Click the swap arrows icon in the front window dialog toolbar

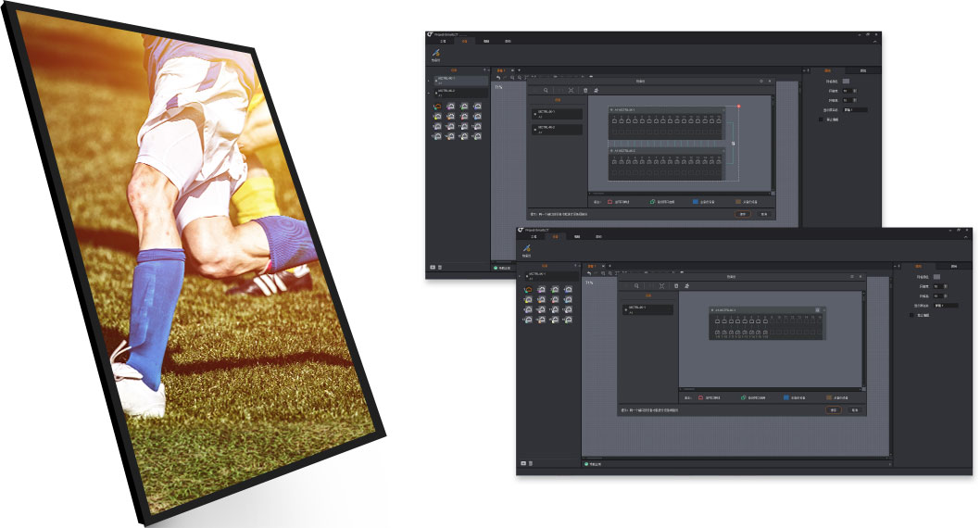[x=686, y=286]
